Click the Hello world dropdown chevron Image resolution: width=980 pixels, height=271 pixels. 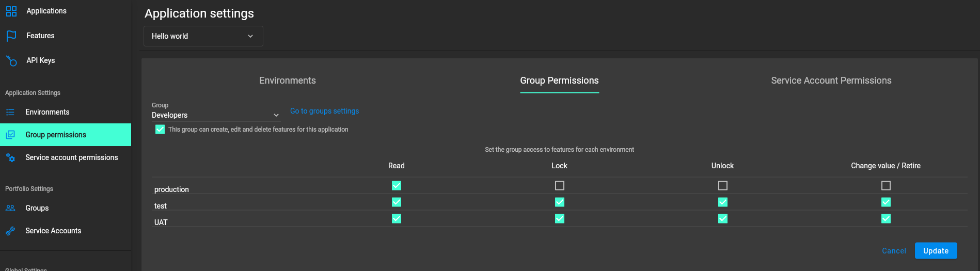click(250, 36)
